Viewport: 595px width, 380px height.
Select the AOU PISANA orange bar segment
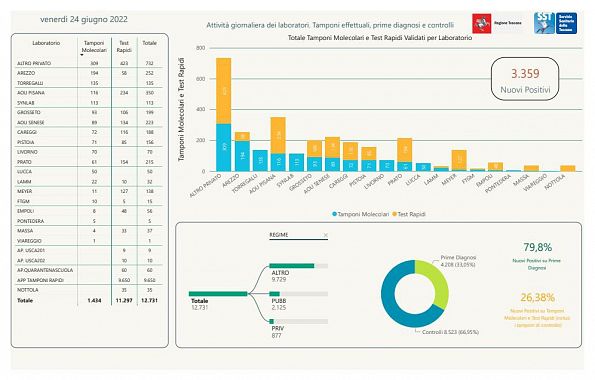(x=278, y=135)
